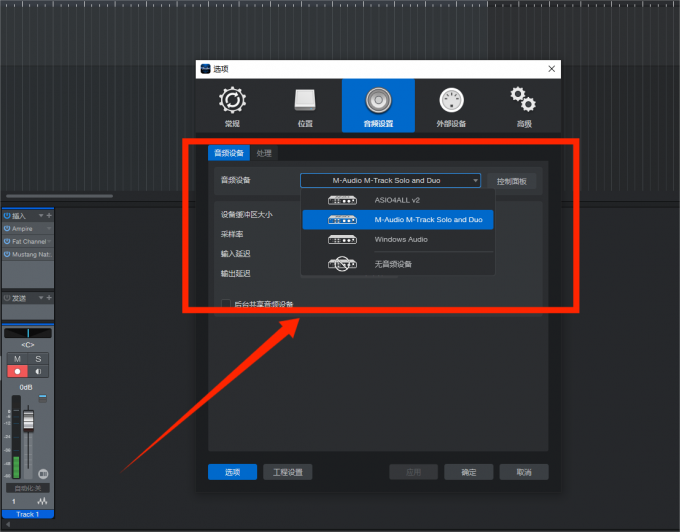Arm the Track 1 record button
Image resolution: width=680 pixels, height=532 pixels.
(x=17, y=372)
